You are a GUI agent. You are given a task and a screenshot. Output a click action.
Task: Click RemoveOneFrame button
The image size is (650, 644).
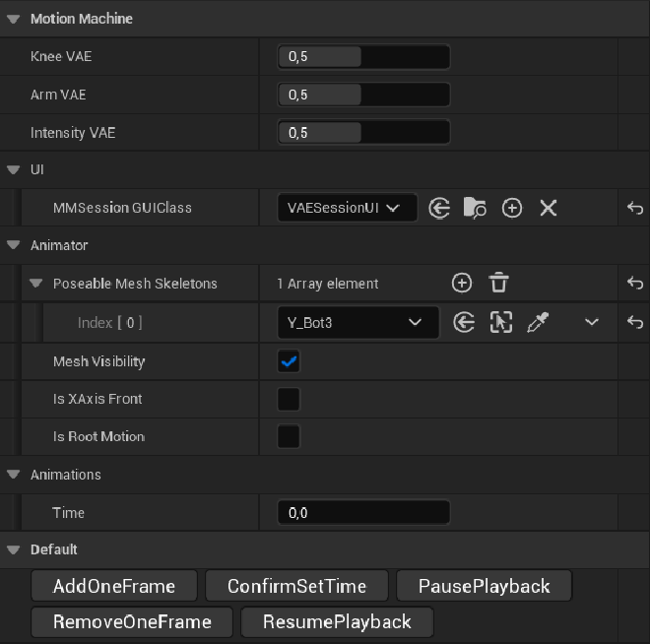132,622
